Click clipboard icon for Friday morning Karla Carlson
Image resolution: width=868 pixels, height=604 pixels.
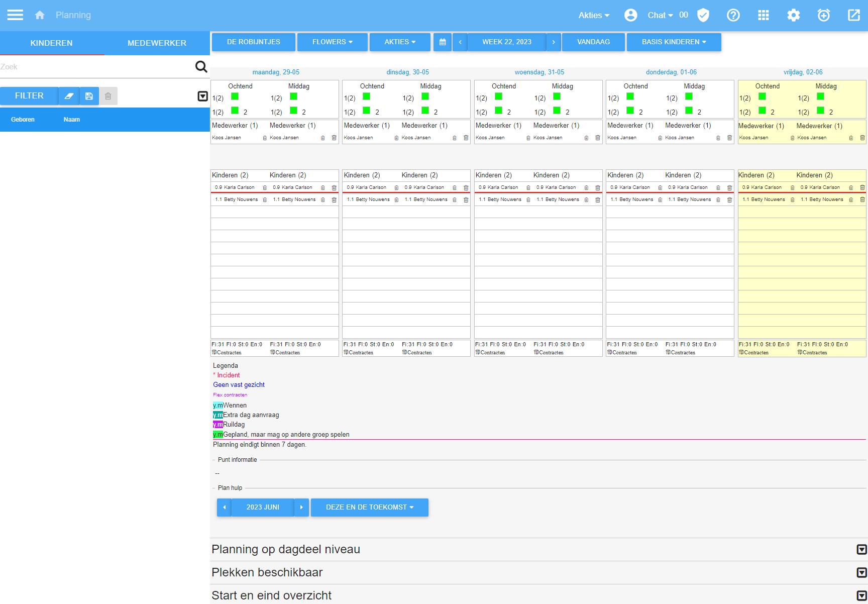click(x=793, y=187)
